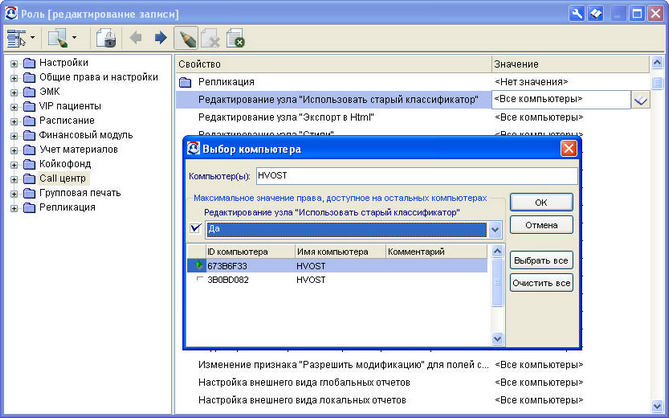Click the main window application icon in title bar
The image size is (669, 418).
pos(11,13)
